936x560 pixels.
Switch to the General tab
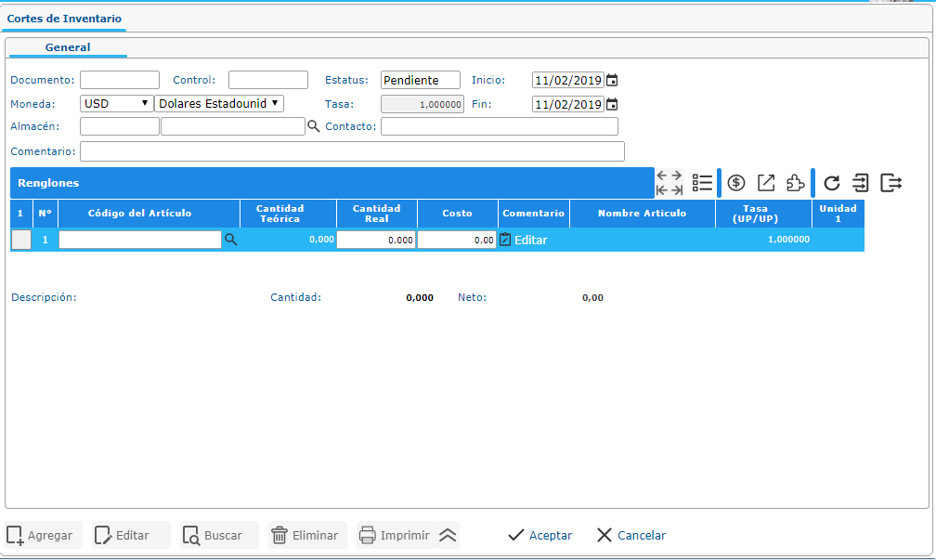point(68,47)
